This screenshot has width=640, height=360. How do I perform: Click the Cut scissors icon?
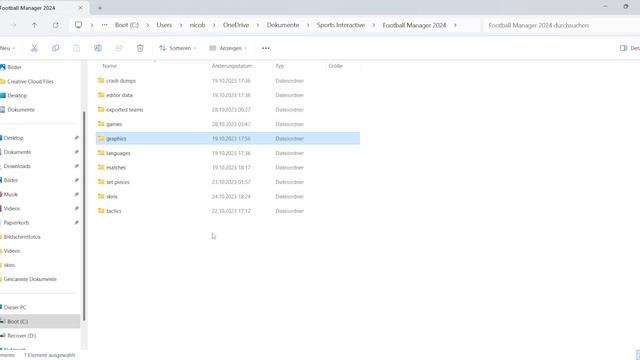click(x=34, y=48)
